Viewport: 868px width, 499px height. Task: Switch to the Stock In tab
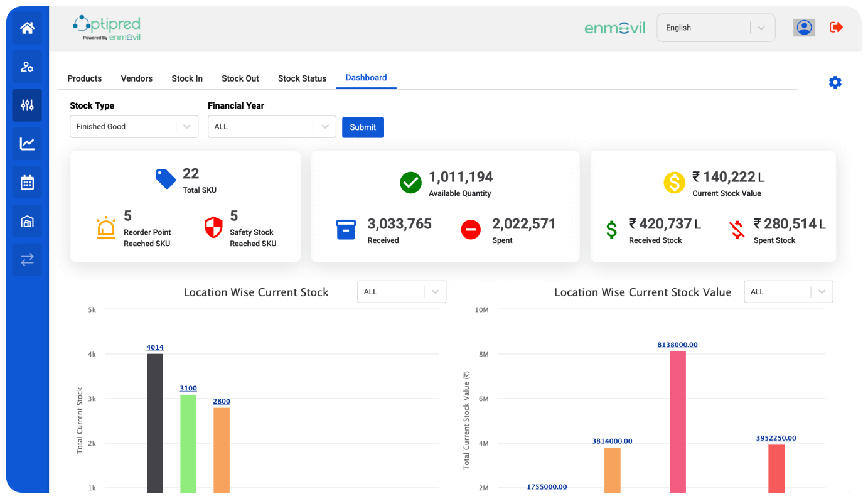(x=187, y=78)
